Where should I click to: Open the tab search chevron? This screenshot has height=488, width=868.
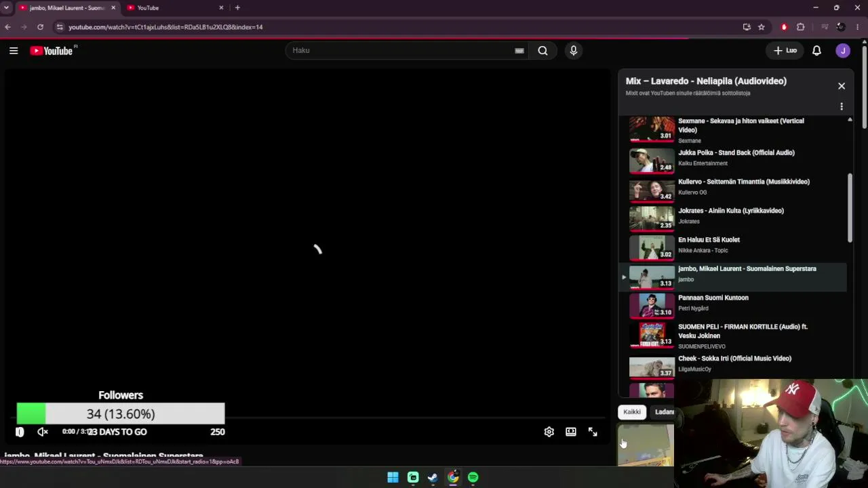pyautogui.click(x=6, y=7)
